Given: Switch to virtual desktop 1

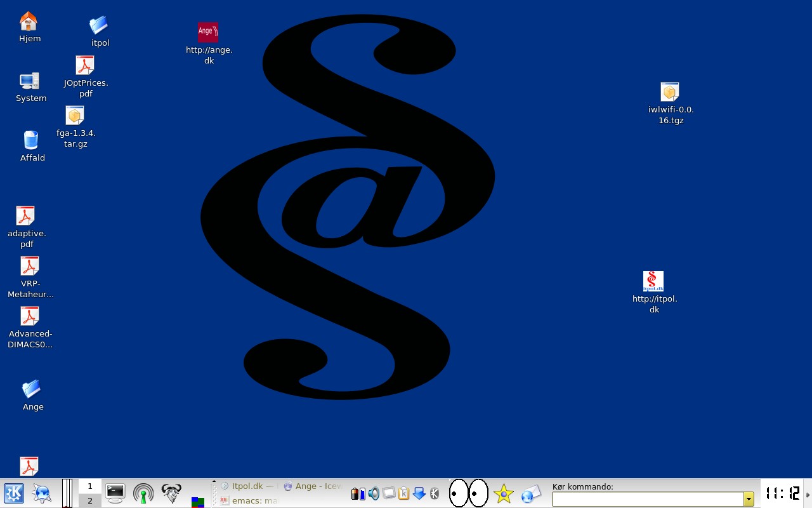Looking at the screenshot, I should (x=90, y=486).
